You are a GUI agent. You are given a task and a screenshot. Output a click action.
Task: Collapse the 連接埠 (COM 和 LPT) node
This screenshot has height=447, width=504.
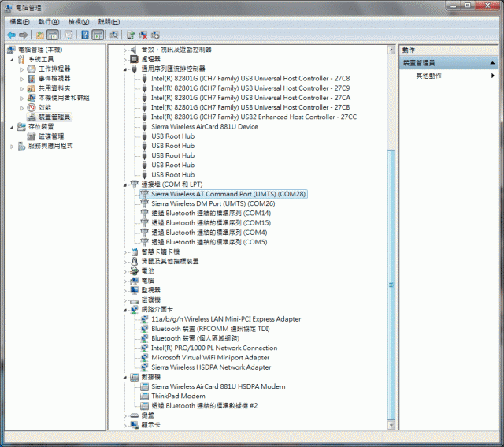point(125,184)
